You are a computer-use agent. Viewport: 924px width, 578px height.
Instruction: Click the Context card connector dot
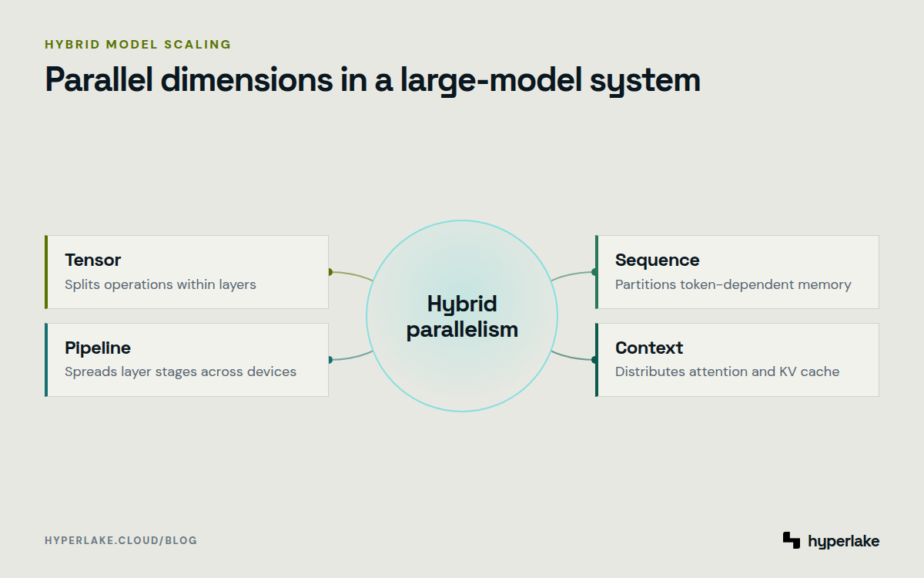point(594,360)
